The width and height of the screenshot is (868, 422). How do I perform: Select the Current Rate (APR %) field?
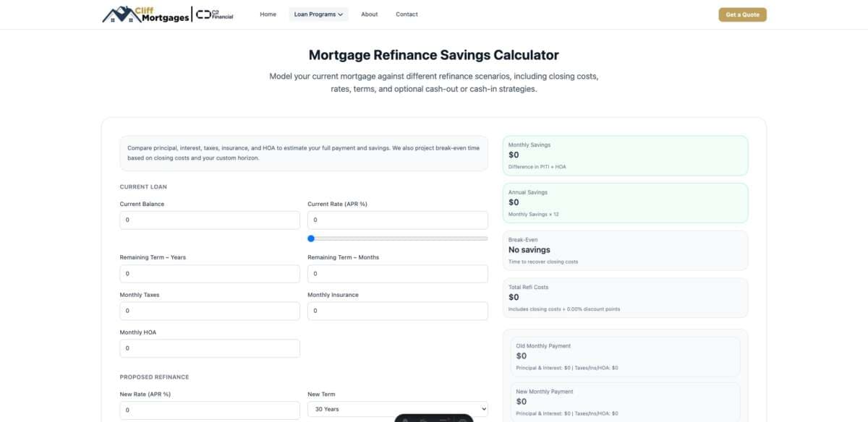397,219
